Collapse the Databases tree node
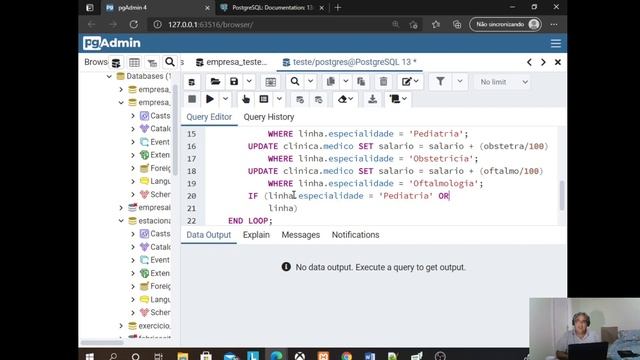Screen dimensions: 640x360 109,76
